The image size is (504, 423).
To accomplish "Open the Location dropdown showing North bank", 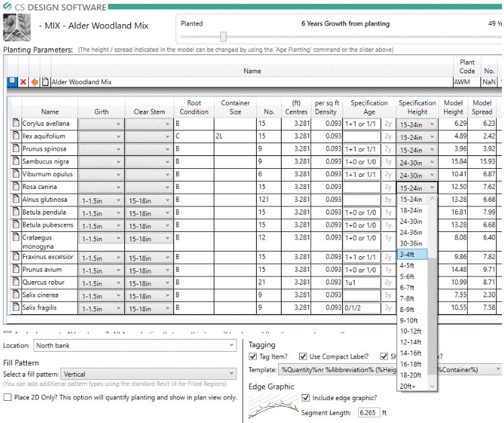I will [135, 346].
